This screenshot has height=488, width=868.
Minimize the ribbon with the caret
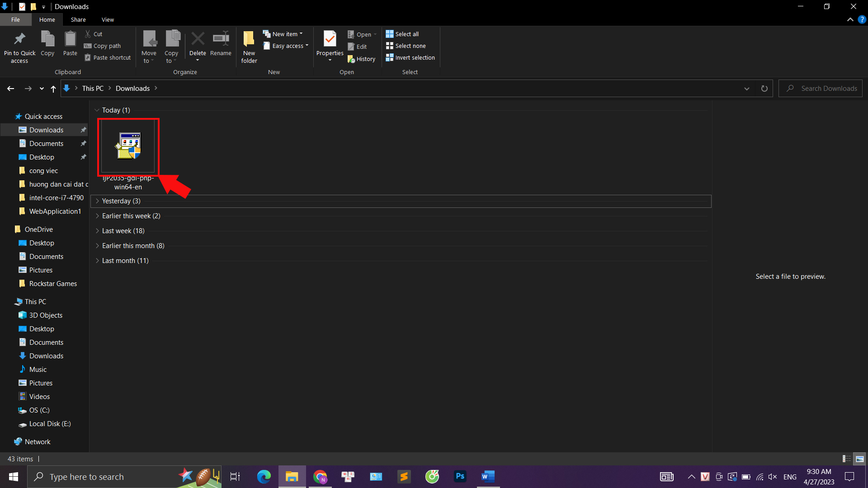point(850,19)
